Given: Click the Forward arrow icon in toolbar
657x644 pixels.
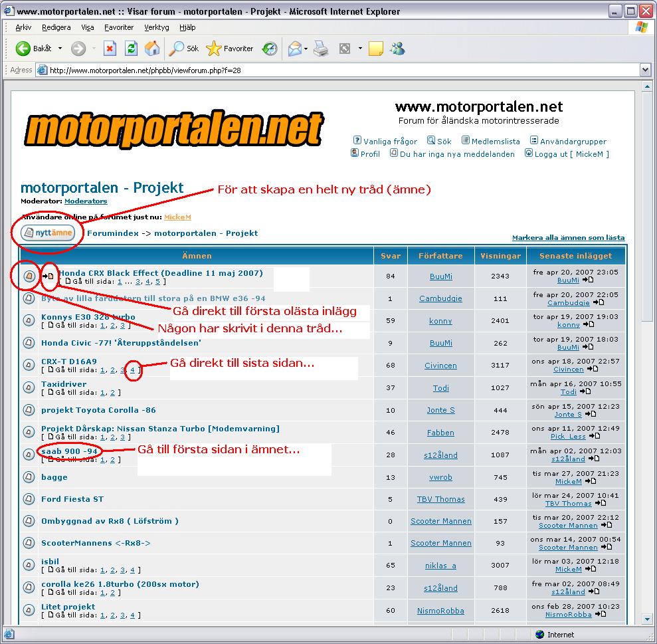Looking at the screenshot, I should pyautogui.click(x=78, y=49).
